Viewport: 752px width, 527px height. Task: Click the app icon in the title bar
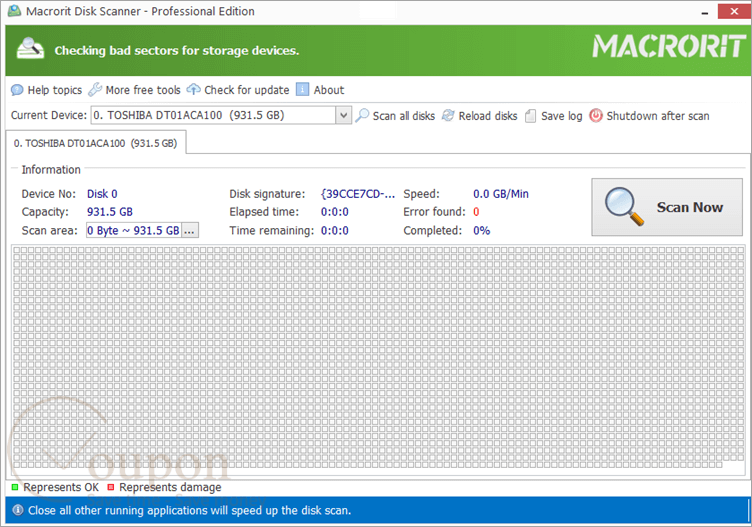pyautogui.click(x=14, y=11)
